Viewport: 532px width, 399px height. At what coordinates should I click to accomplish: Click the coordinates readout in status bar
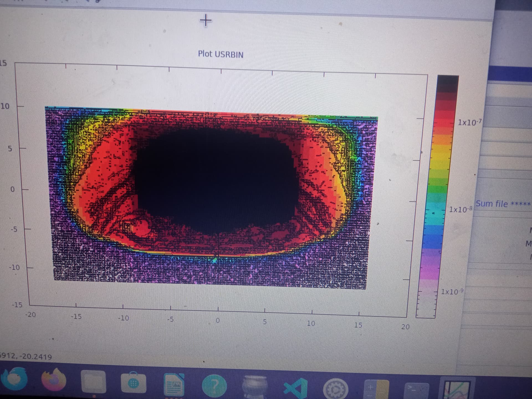26,356
